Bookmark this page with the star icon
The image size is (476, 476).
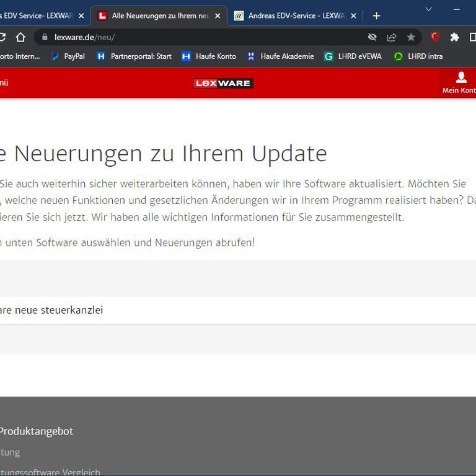point(411,37)
